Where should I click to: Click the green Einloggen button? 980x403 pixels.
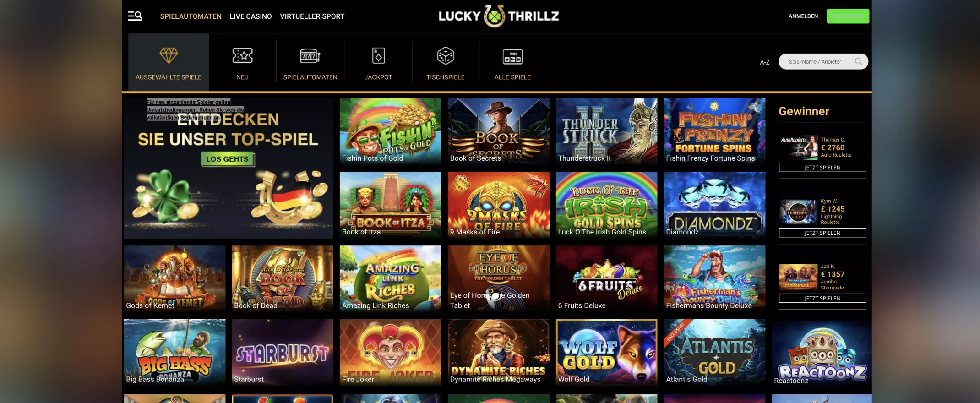pos(848,16)
